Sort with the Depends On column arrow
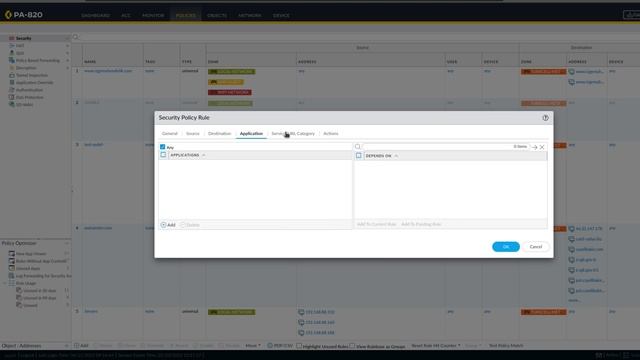 tap(396, 156)
